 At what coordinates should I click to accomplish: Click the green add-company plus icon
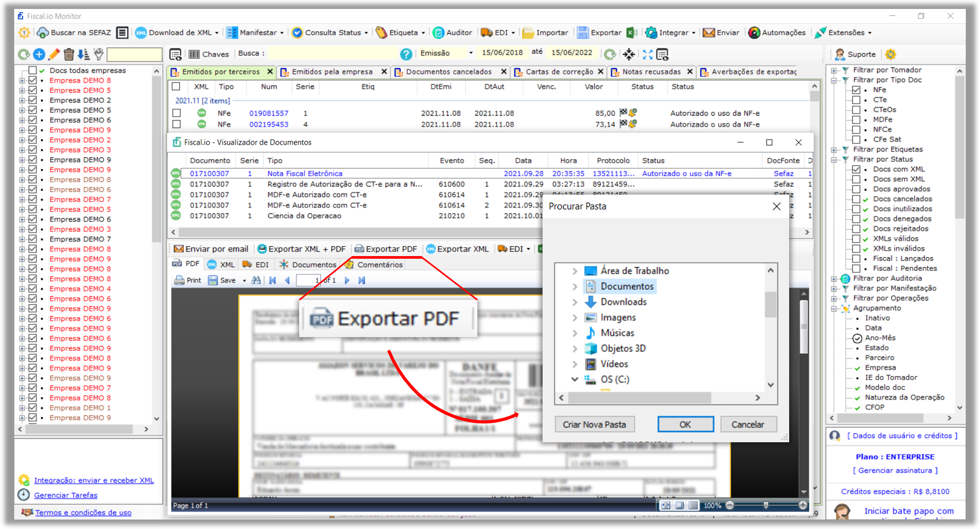[39, 54]
